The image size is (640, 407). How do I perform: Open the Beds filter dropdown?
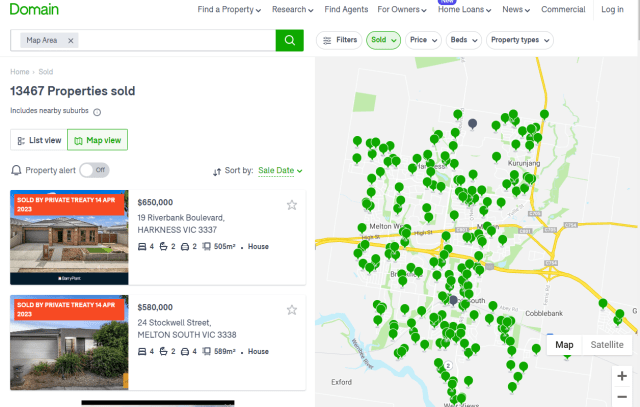[x=464, y=40]
